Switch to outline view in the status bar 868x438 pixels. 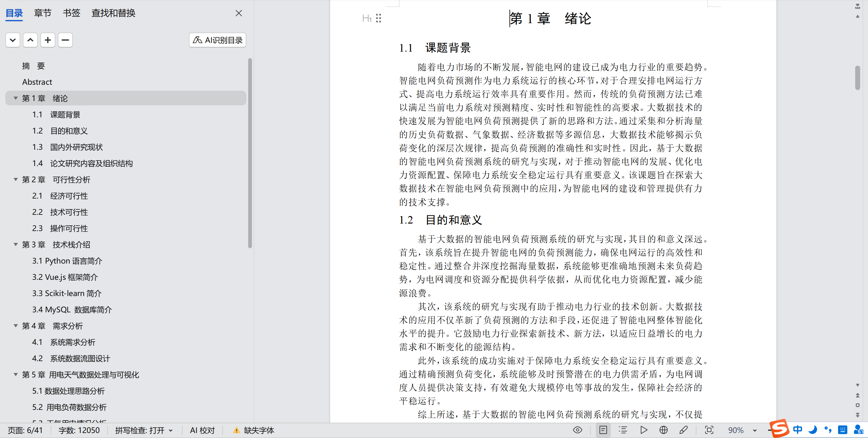click(623, 430)
